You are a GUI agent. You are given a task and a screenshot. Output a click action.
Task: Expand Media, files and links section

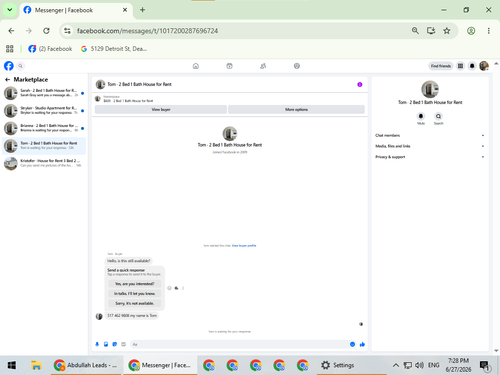pos(430,146)
